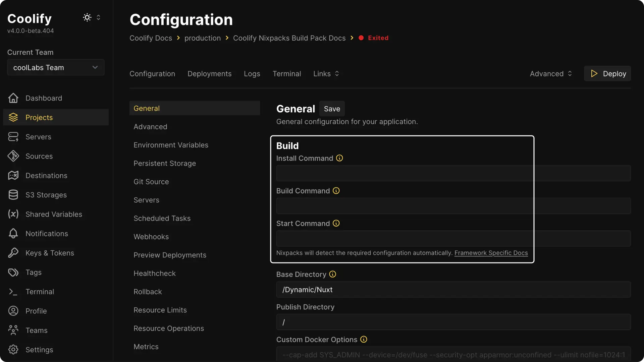This screenshot has height=362, width=644.
Task: Open S3 Storages database icon
Action: pyautogui.click(x=13, y=195)
